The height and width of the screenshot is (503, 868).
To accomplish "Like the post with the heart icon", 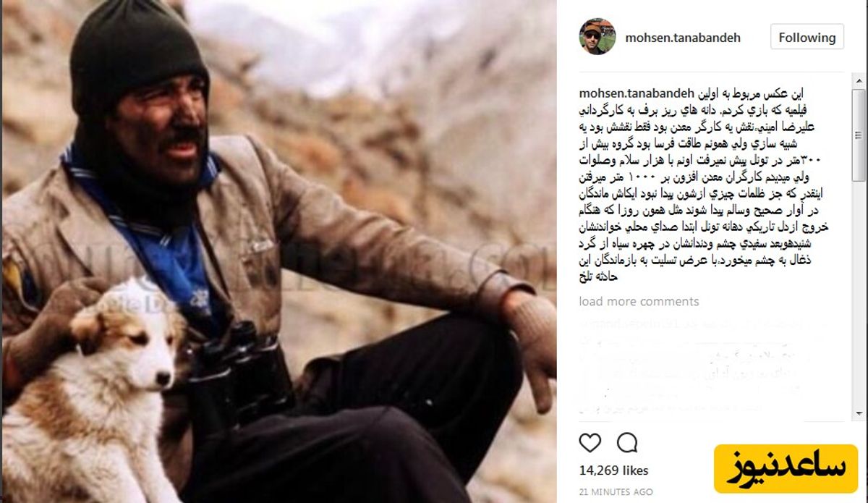I will click(590, 442).
